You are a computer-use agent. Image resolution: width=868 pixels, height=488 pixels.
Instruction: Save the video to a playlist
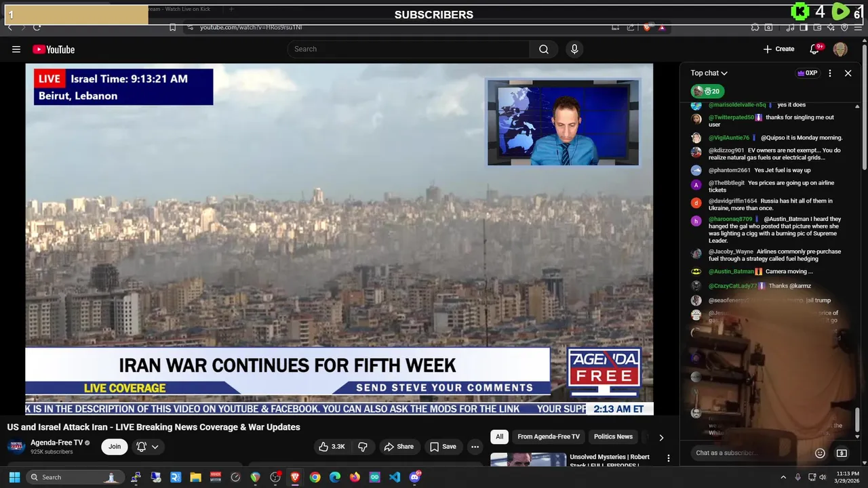pyautogui.click(x=443, y=447)
